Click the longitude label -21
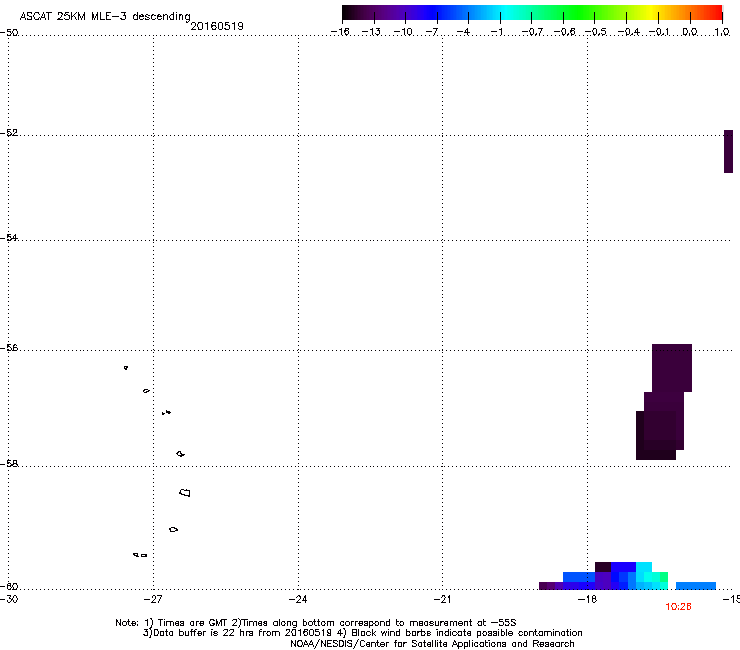The width and height of the screenshot is (740, 650). [x=442, y=599]
